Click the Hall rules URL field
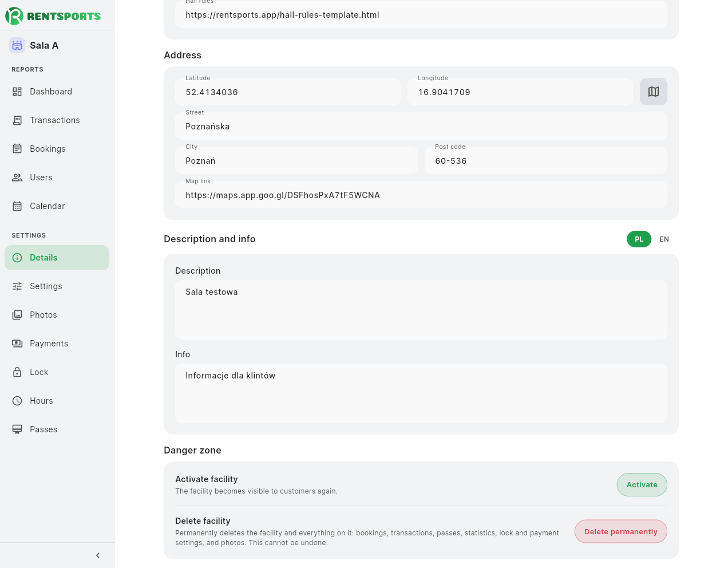This screenshot has height=568, width=728. click(421, 14)
